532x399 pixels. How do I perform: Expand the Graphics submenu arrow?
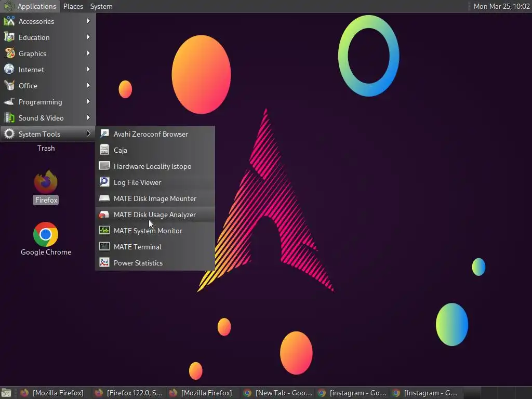click(x=88, y=54)
